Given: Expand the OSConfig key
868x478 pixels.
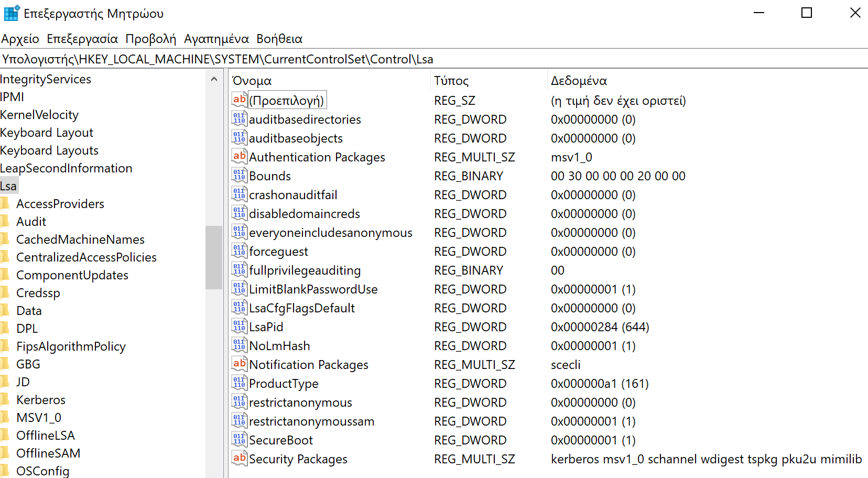Looking at the screenshot, I should coord(43,471).
